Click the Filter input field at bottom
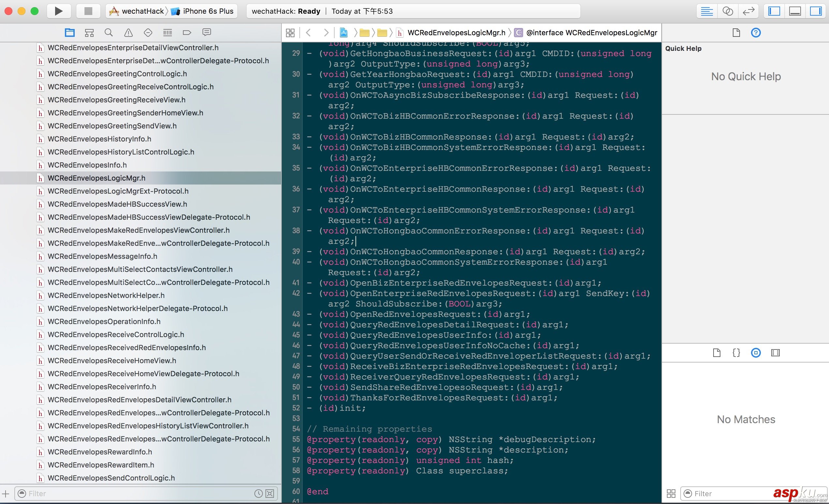Image resolution: width=829 pixels, height=504 pixels. coord(142,493)
